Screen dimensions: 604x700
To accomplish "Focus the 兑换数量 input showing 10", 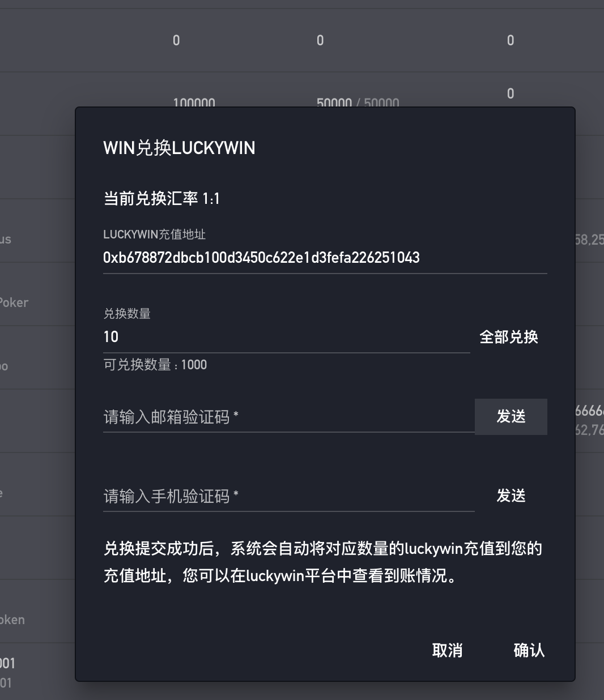I will click(286, 337).
